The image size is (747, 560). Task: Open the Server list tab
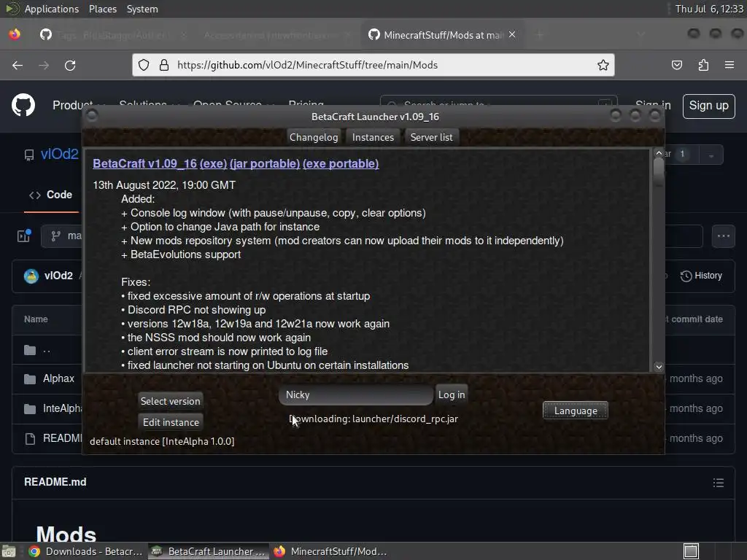click(x=432, y=137)
